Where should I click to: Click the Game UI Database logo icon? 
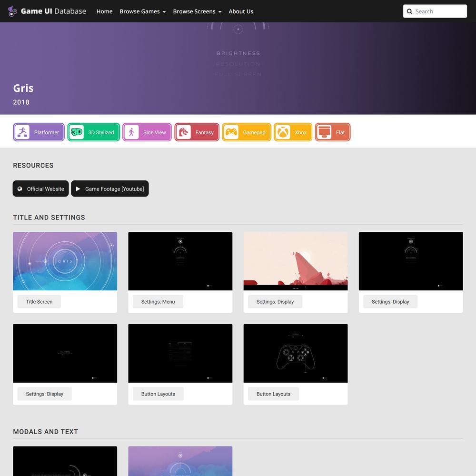tap(12, 11)
